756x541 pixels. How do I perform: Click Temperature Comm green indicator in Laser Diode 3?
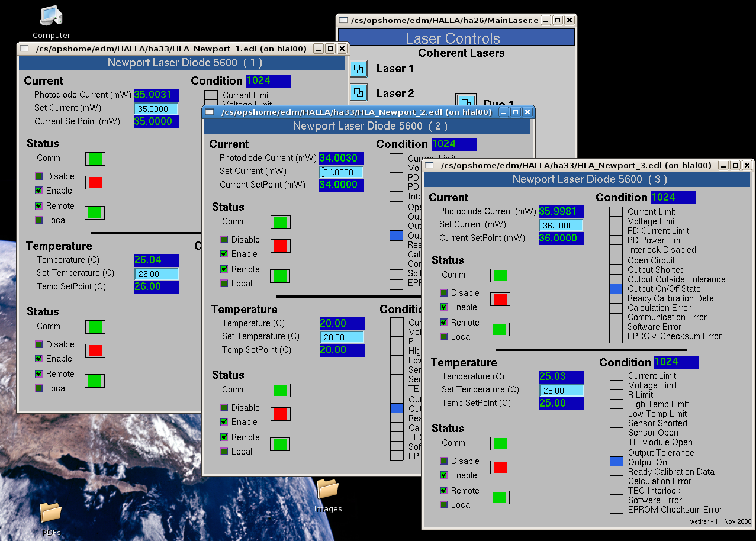click(500, 443)
